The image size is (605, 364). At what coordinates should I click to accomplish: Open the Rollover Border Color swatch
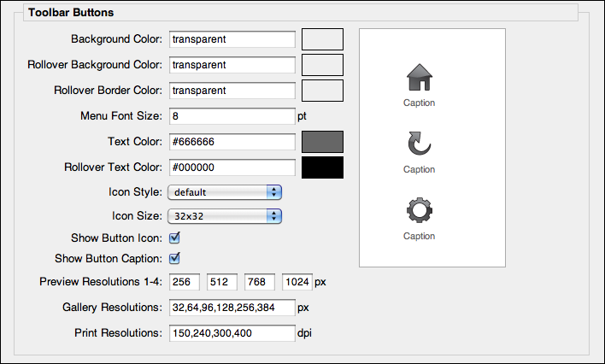[322, 91]
